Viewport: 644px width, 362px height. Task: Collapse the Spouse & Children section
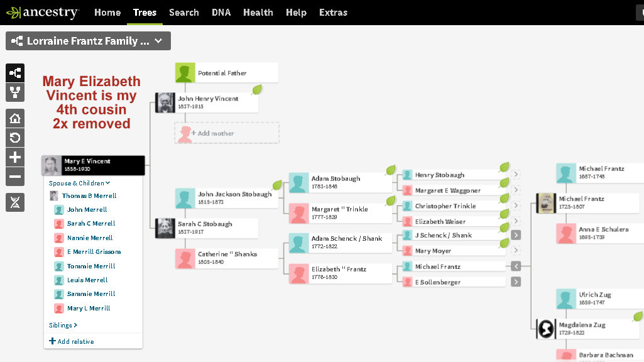[x=80, y=183]
